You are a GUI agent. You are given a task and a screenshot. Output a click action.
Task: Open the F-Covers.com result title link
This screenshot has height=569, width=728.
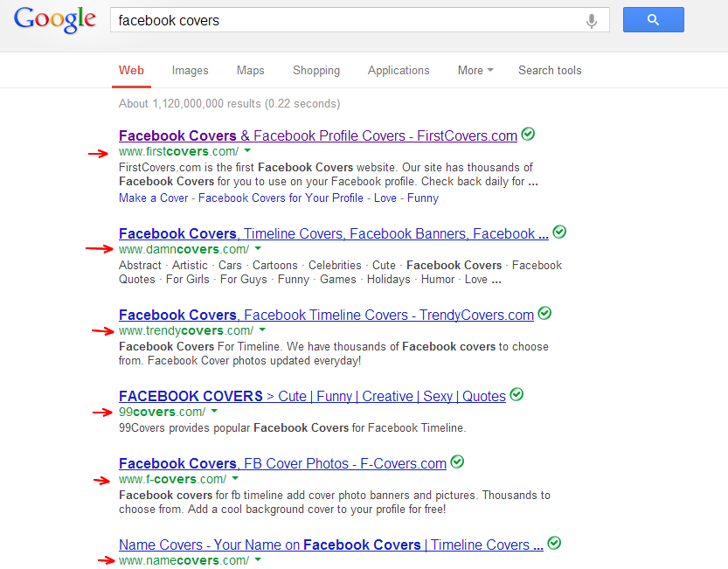click(282, 463)
